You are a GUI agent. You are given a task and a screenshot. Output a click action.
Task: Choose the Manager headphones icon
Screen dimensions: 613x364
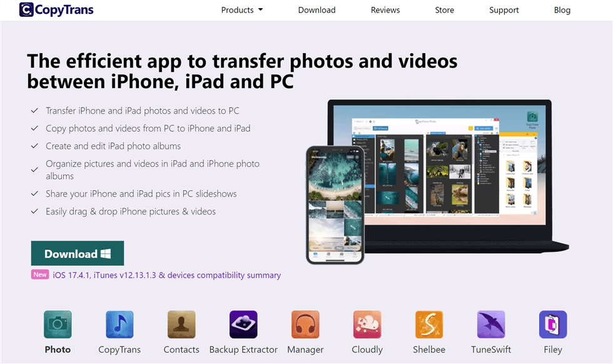305,324
